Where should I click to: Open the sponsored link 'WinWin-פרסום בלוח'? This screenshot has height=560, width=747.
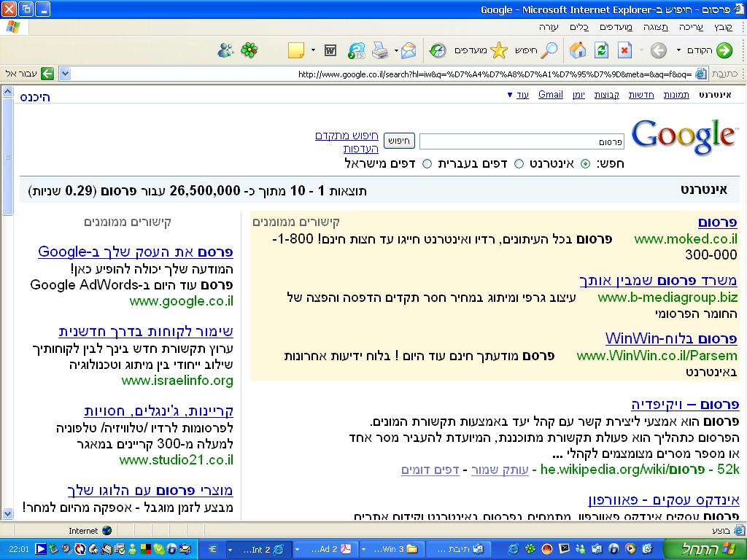coord(671,338)
